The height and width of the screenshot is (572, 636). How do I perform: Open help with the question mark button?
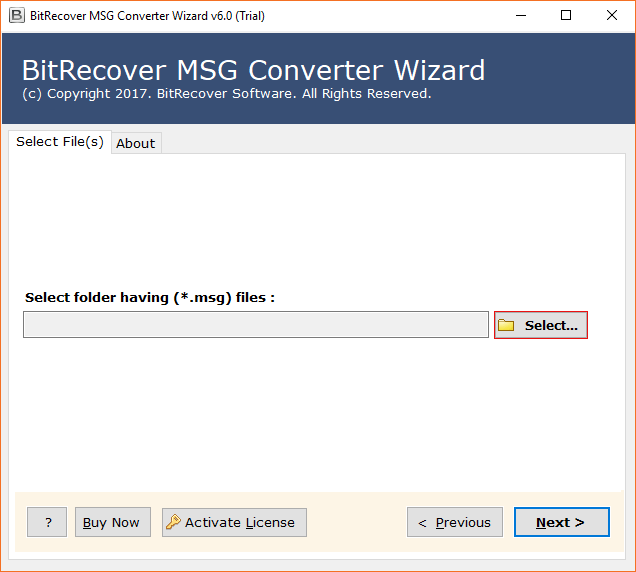(x=47, y=522)
